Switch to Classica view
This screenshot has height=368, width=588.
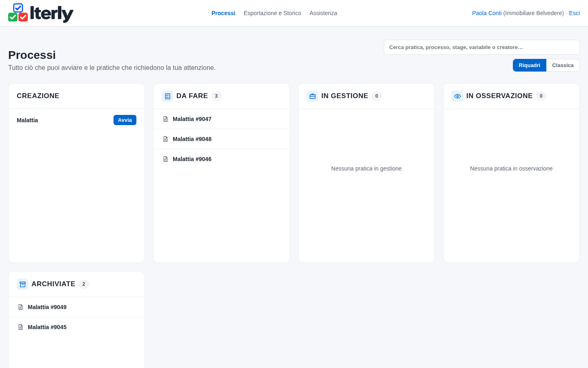tap(563, 65)
